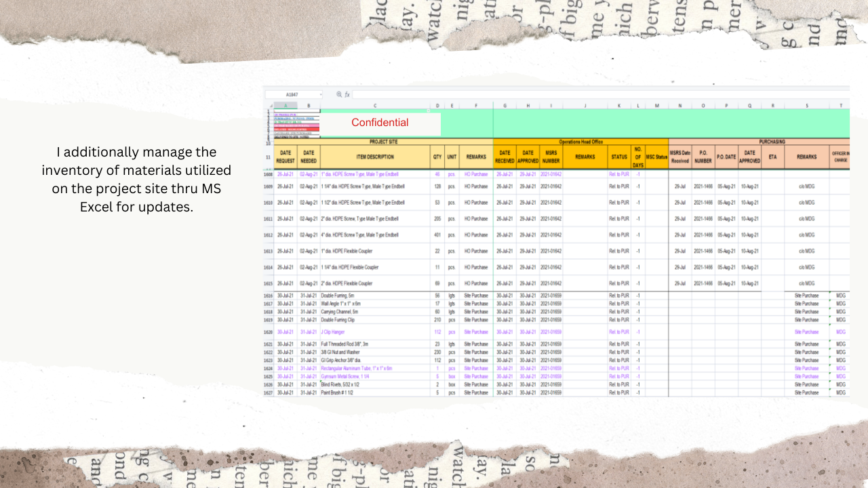The width and height of the screenshot is (868, 488).
Task: Select column C header
Action: 375,106
